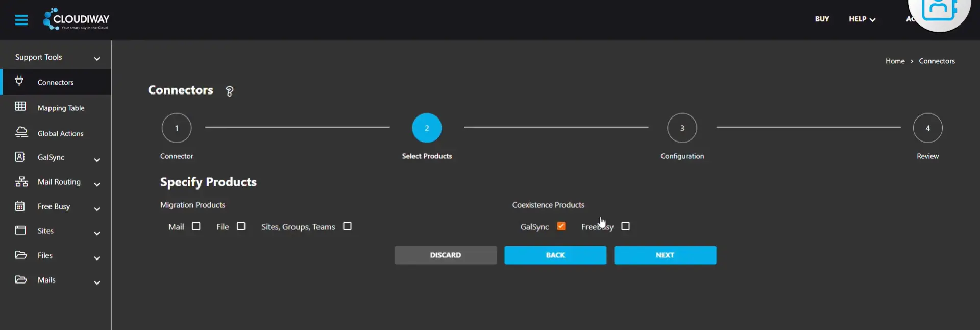Select Mapping Table in the sidebar
Screen dimensions: 980x330
56,108
